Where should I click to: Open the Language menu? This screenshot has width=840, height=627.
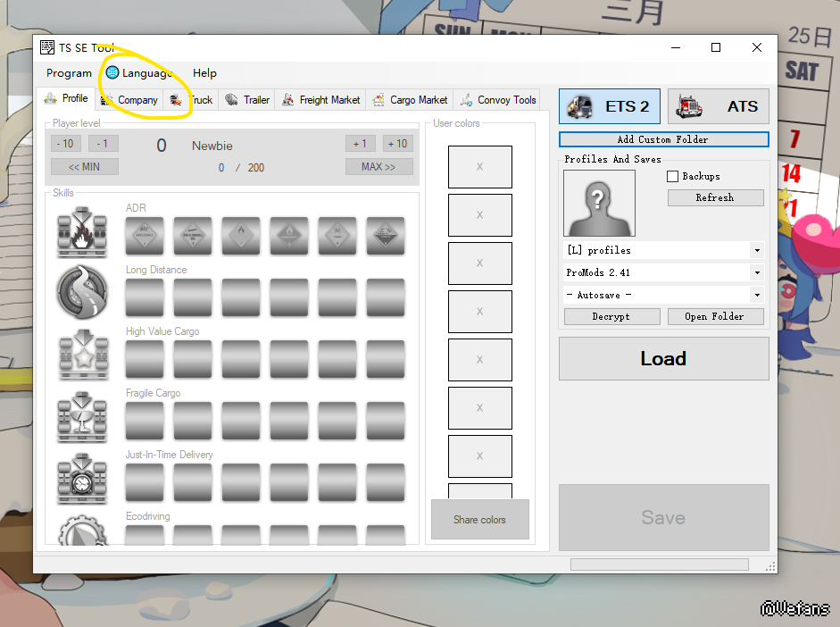point(139,73)
